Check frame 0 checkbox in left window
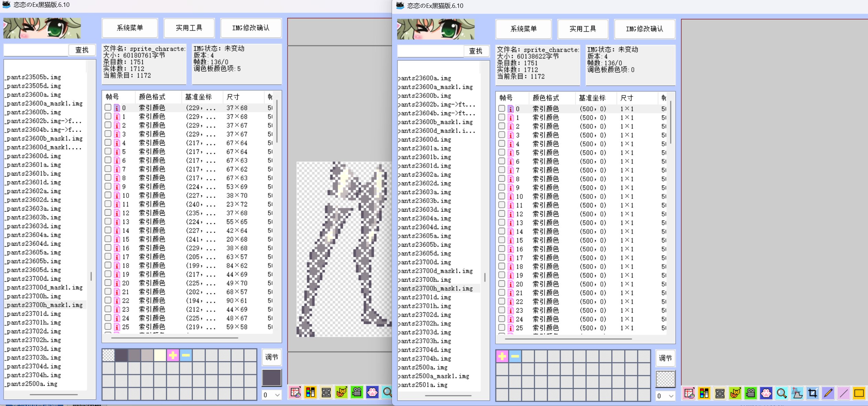This screenshot has height=406, width=868. coord(108,108)
